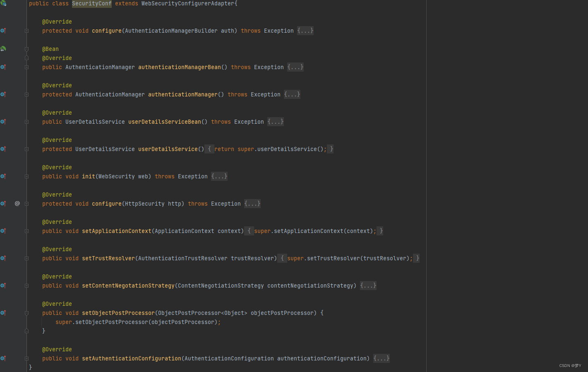The image size is (588, 372).
Task: Expand the {...} in setContentNegotiationStrategy
Action: coord(368,285)
